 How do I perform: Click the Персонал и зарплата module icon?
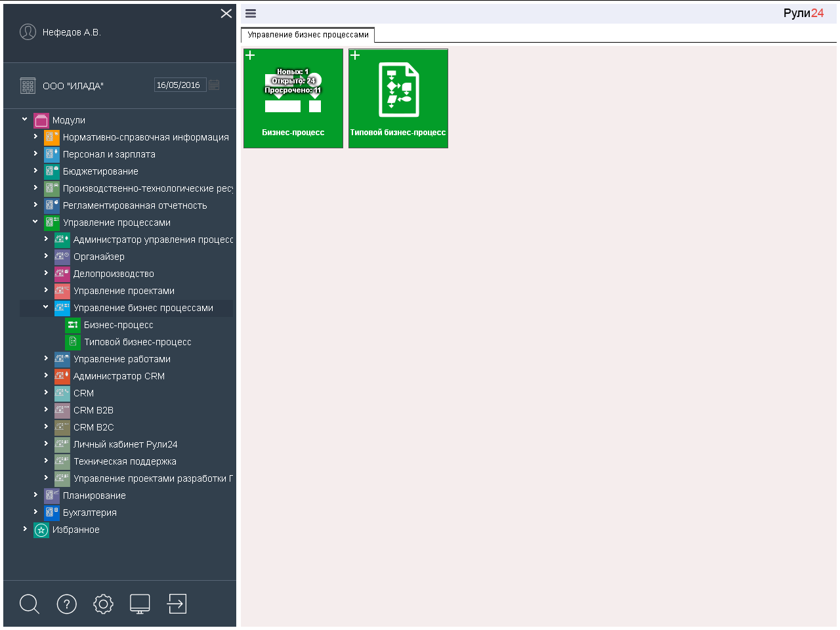coord(52,154)
